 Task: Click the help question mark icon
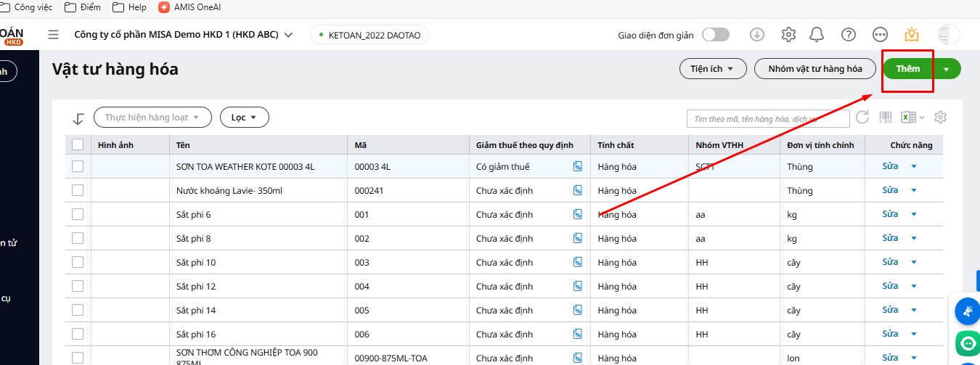point(848,35)
